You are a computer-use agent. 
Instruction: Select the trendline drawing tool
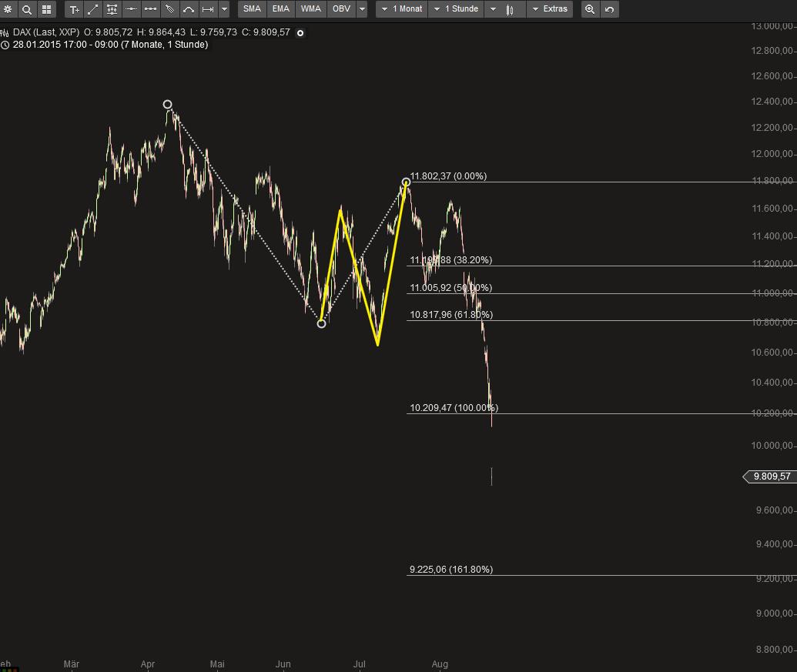[x=93, y=9]
